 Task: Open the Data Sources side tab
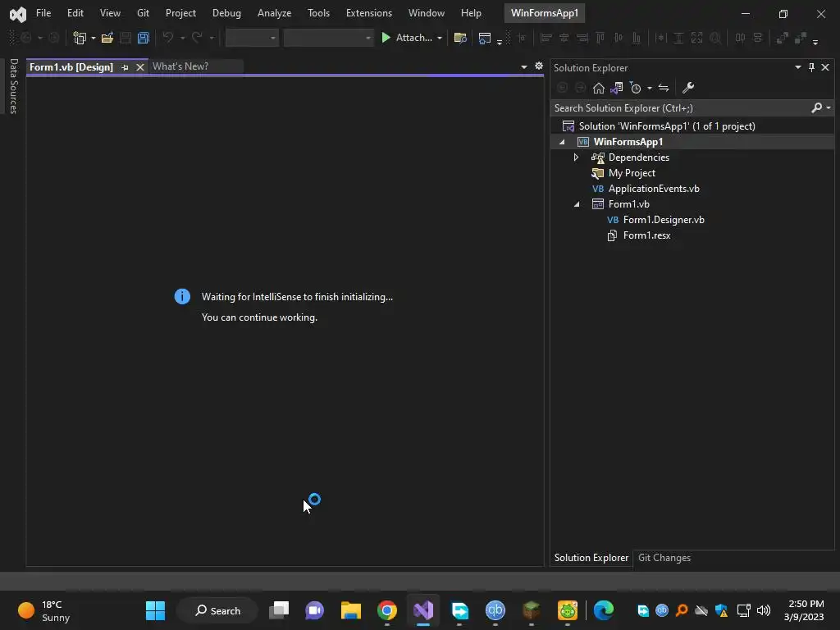pyautogui.click(x=13, y=85)
